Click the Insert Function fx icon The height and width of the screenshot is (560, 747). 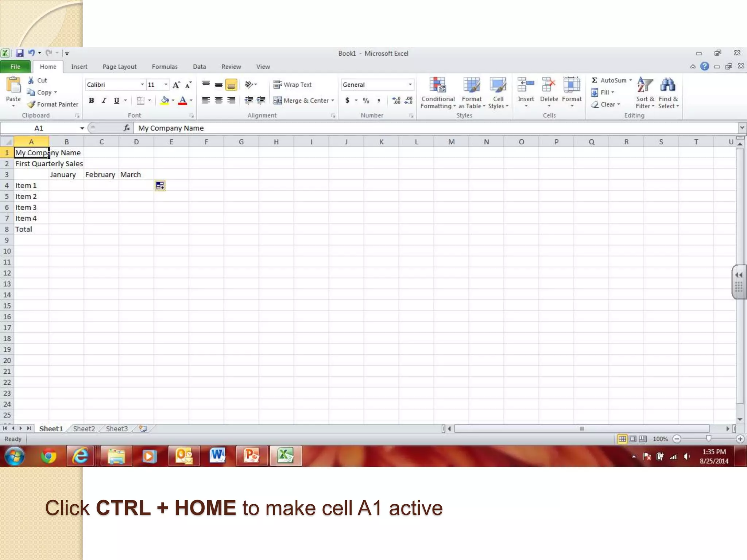[127, 128]
